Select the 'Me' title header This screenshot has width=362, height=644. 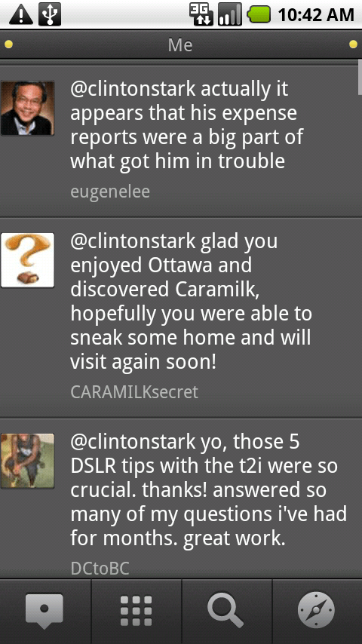180,44
